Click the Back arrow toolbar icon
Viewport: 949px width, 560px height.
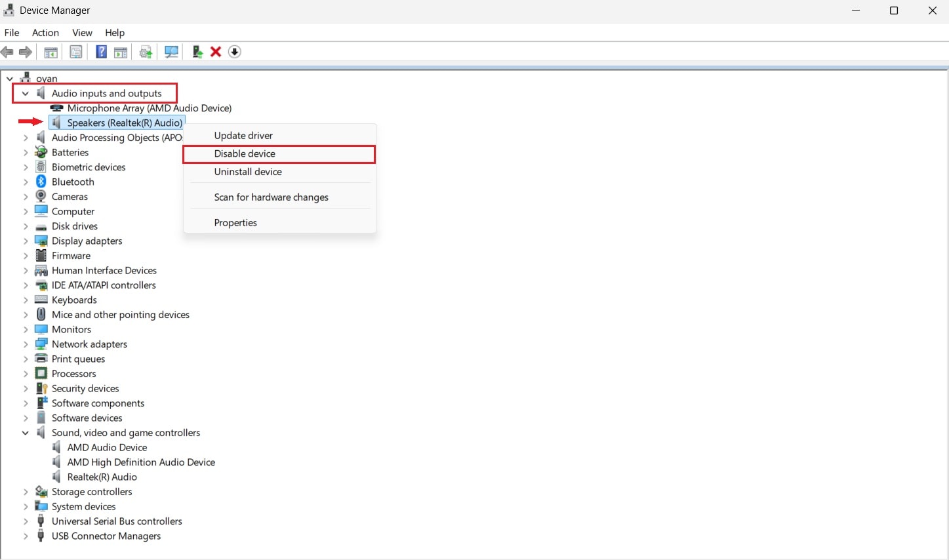[x=7, y=52]
